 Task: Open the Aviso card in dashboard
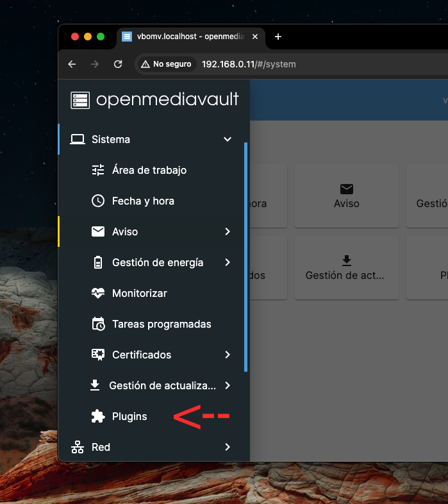coord(347,196)
